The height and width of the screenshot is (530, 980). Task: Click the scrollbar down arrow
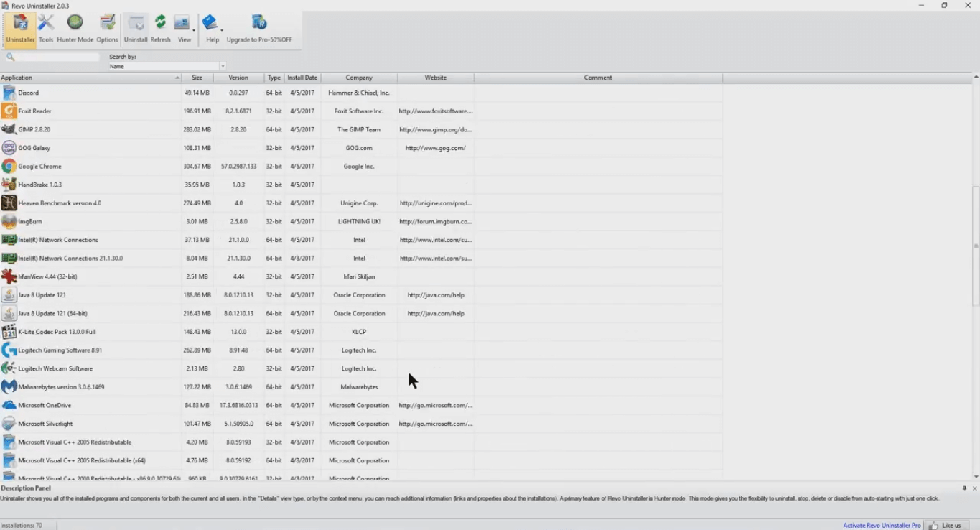(x=976, y=477)
